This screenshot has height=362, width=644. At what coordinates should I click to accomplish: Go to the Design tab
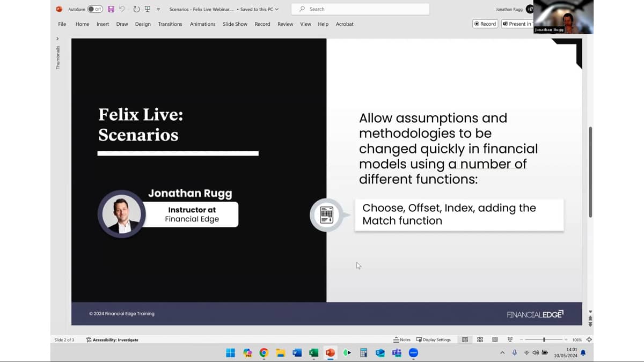tap(143, 24)
